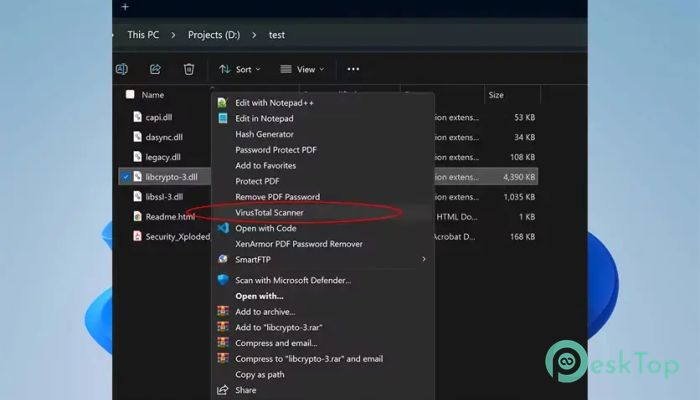Click the SmartFTP globe icon

(x=222, y=259)
